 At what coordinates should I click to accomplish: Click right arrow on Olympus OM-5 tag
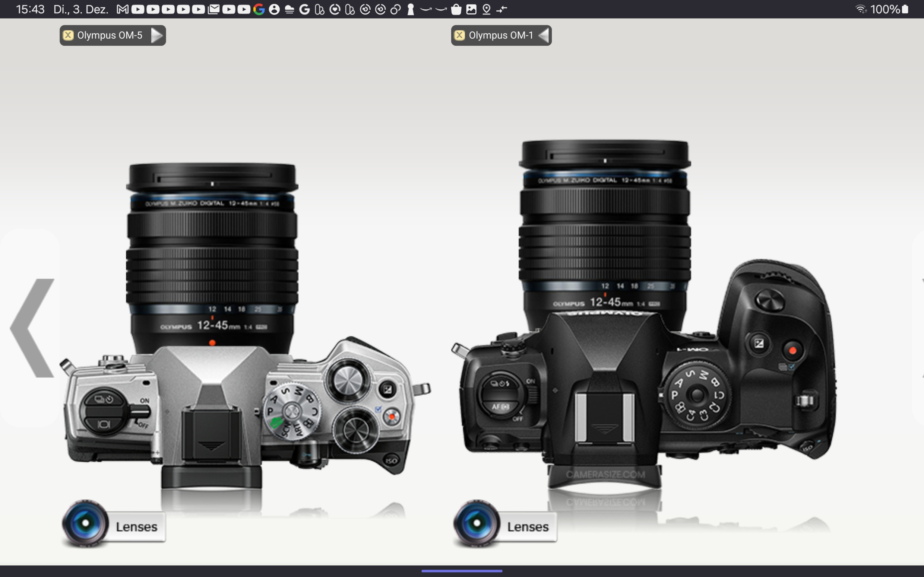pos(156,35)
